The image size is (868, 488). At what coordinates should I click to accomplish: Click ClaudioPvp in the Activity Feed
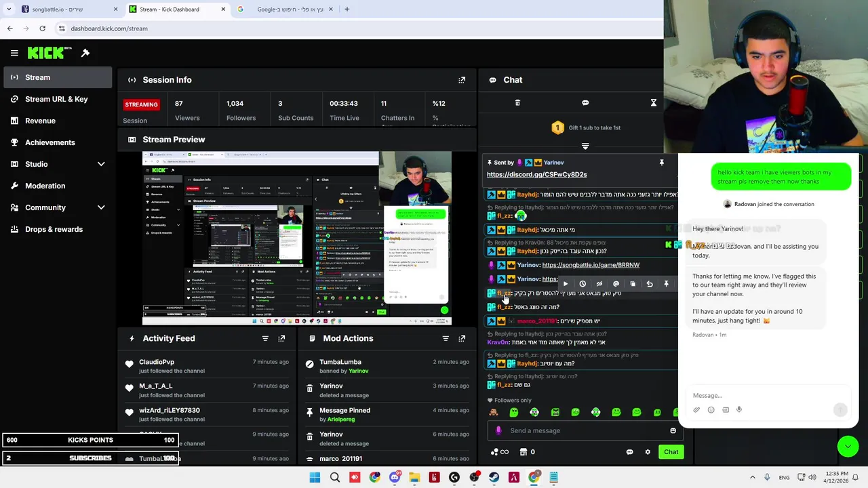pos(157,362)
